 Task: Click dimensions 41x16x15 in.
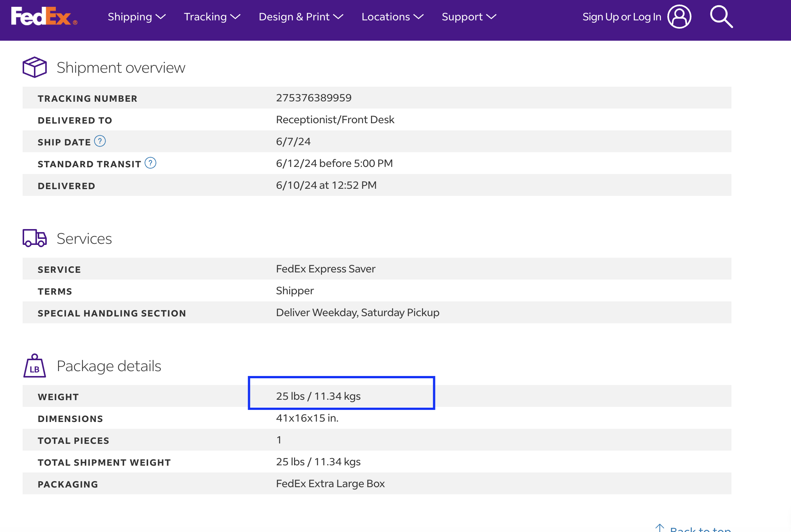tap(307, 418)
